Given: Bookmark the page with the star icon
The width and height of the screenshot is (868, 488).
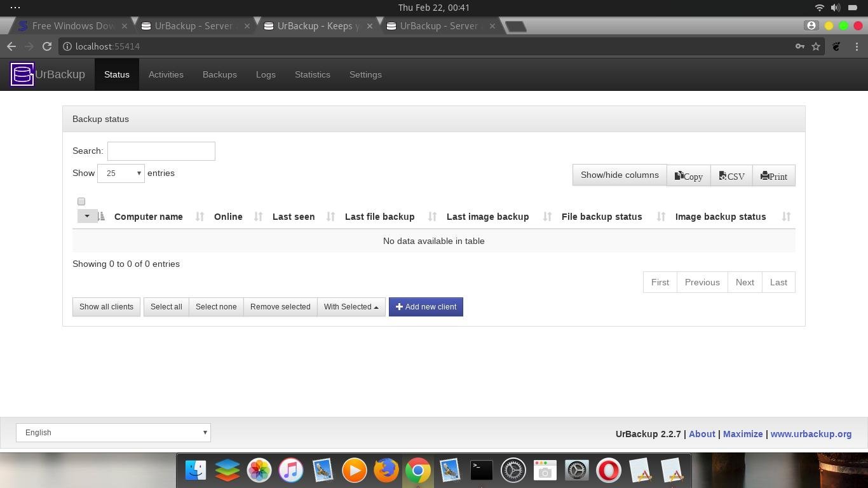Looking at the screenshot, I should tap(816, 46).
